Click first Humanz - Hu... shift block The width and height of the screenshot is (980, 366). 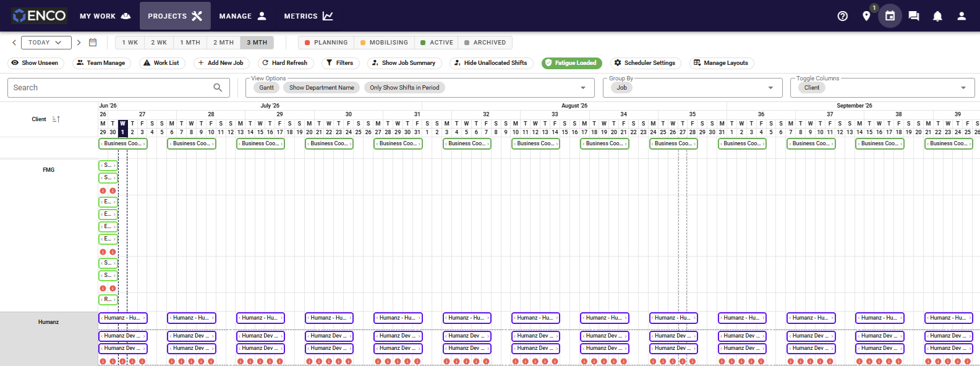click(123, 318)
